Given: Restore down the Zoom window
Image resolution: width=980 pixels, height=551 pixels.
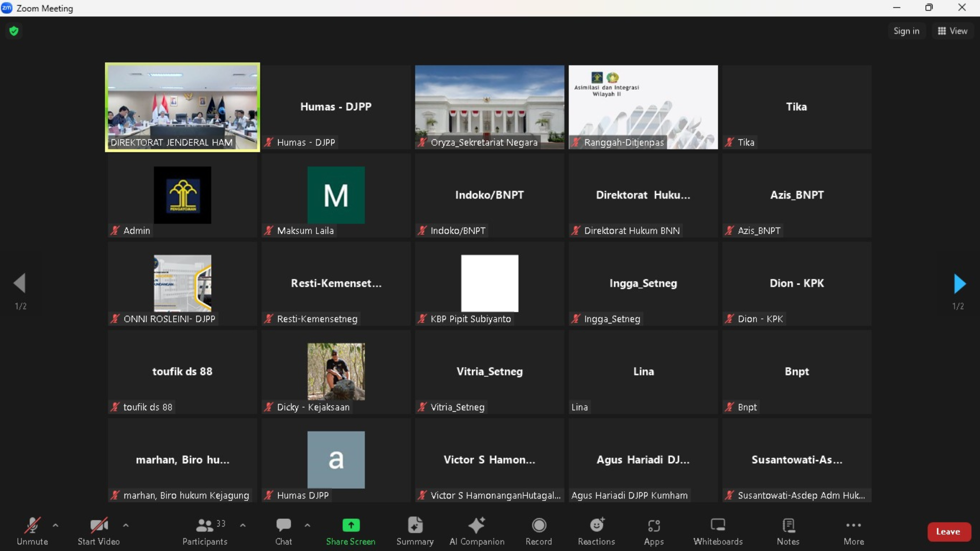Looking at the screenshot, I should (x=929, y=8).
